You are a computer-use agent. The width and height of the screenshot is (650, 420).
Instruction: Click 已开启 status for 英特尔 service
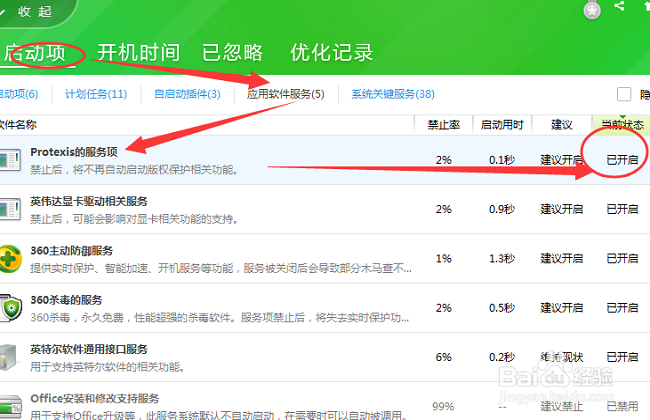(622, 357)
